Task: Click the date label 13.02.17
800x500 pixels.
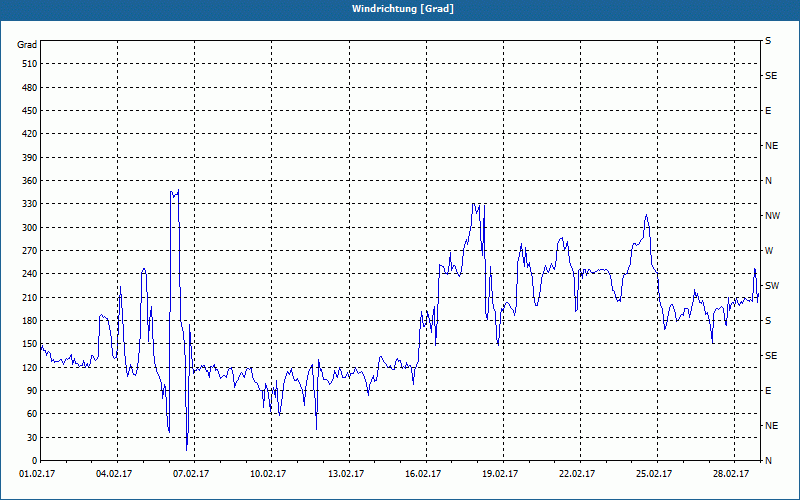Action: (x=346, y=474)
